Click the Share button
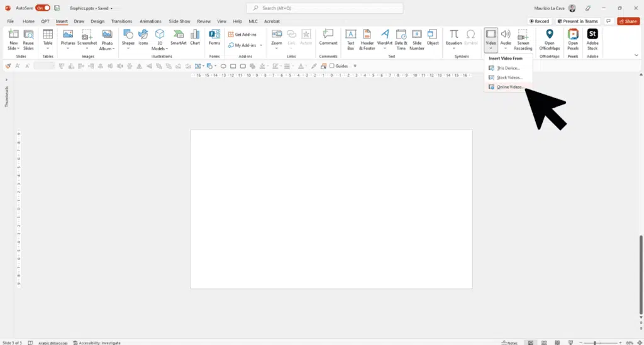Viewport: 644px width, 345px height. click(628, 21)
